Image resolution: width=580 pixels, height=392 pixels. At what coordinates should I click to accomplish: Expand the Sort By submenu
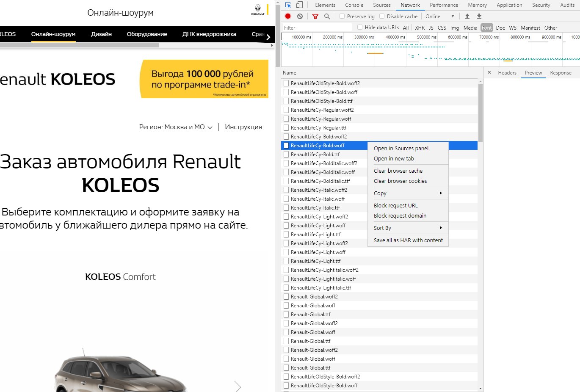408,228
